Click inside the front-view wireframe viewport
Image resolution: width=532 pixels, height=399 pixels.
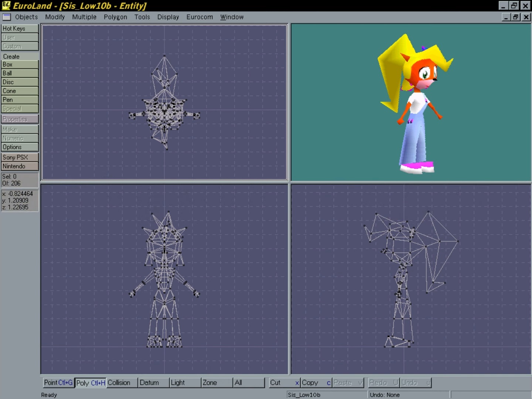(x=164, y=279)
